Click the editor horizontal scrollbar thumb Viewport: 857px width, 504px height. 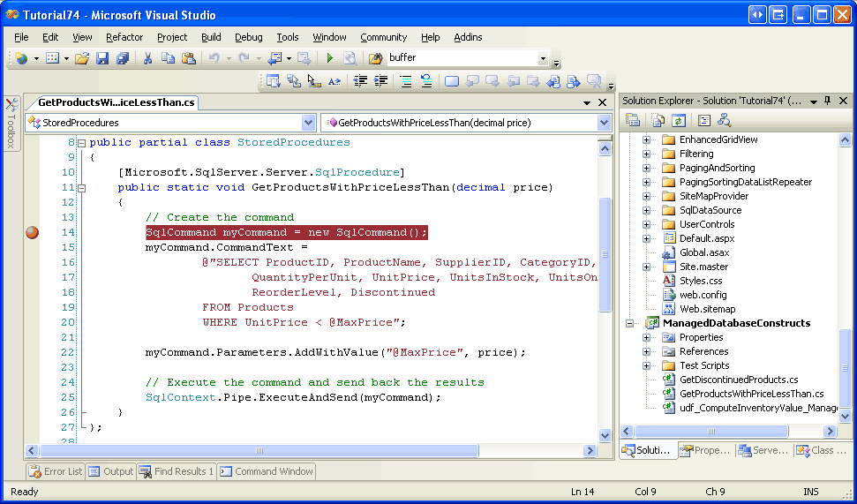[260, 450]
